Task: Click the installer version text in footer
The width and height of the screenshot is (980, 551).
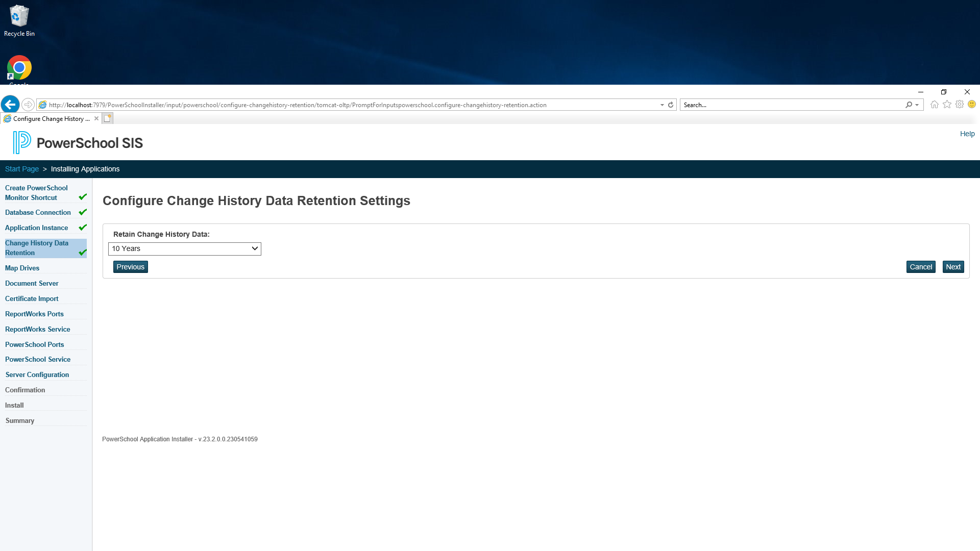Action: 180,439
